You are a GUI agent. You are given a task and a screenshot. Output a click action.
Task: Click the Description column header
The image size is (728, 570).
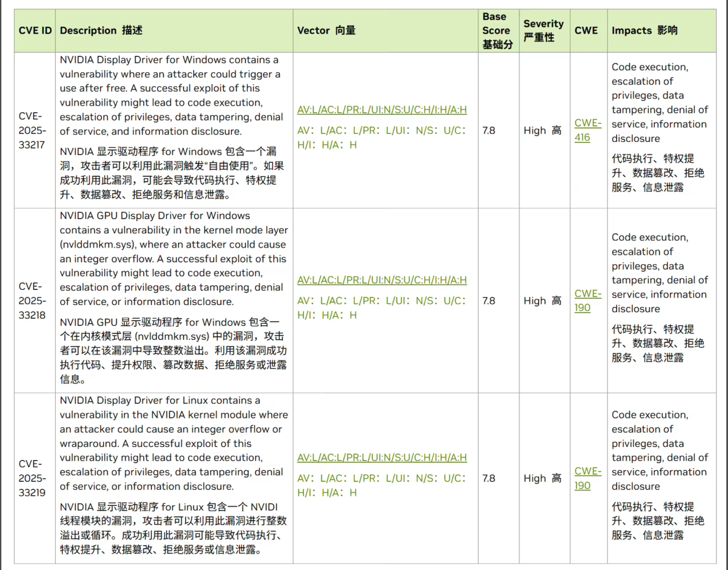tap(101, 31)
